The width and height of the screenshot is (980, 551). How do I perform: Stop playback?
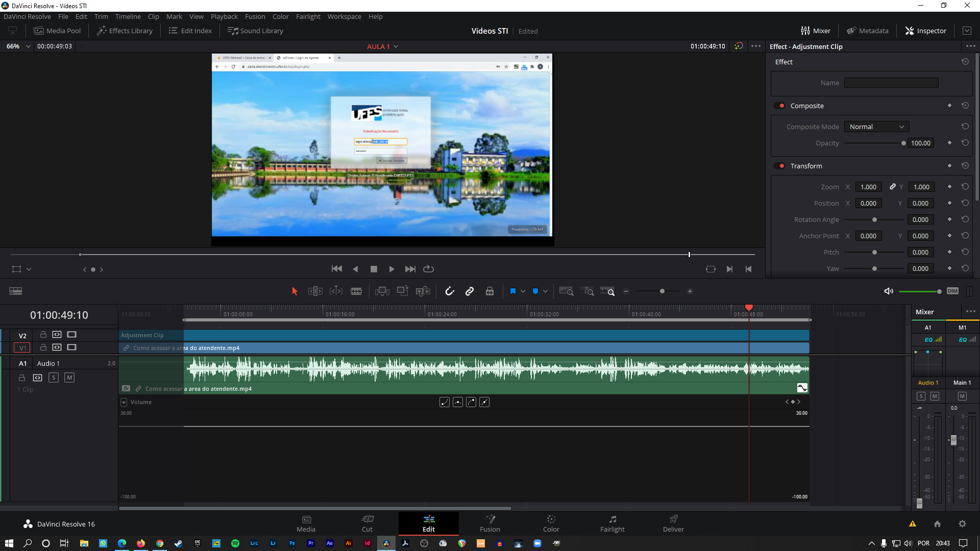tap(374, 269)
